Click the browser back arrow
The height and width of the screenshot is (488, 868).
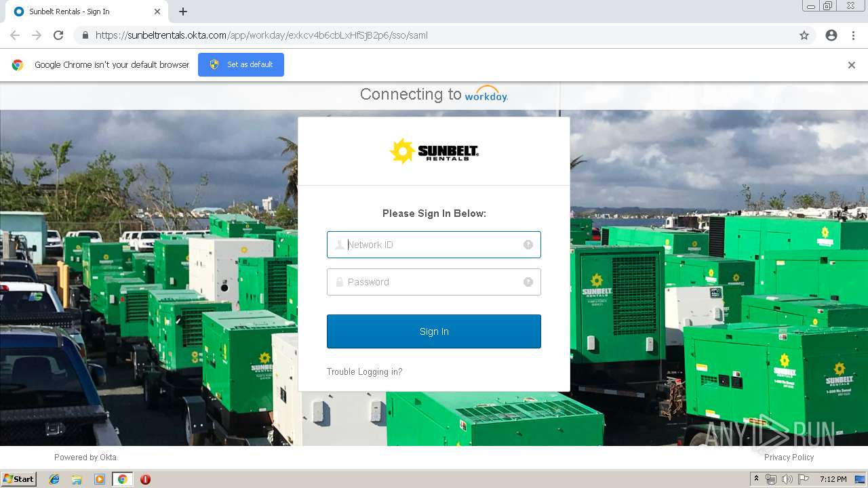click(15, 35)
